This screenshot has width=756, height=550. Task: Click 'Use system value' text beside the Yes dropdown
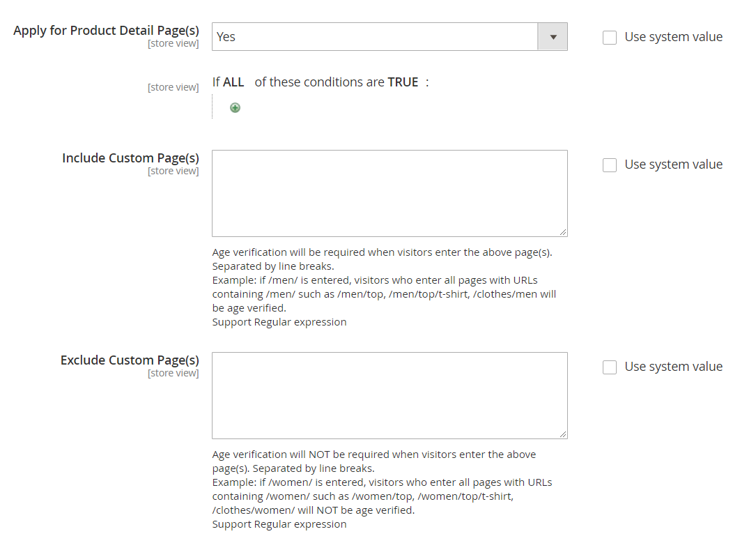coord(673,37)
